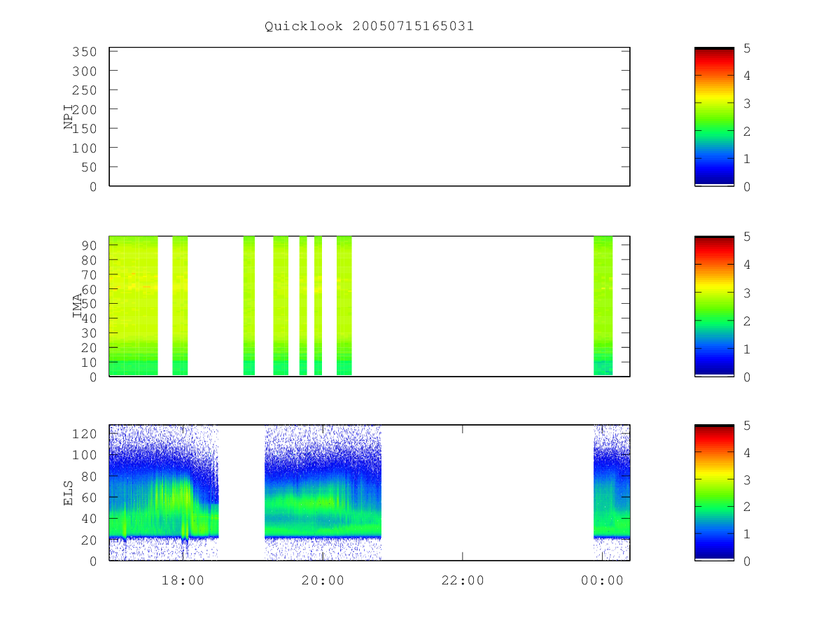Viewport: 840px width, 630px height.
Task: Click the 1 label on ELS color bar
Action: coord(747,534)
